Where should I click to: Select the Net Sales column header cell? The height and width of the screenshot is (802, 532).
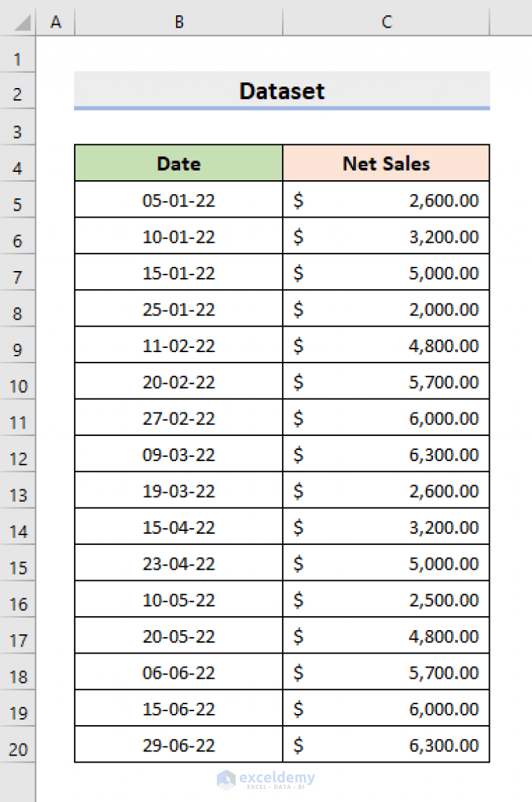[x=386, y=164]
